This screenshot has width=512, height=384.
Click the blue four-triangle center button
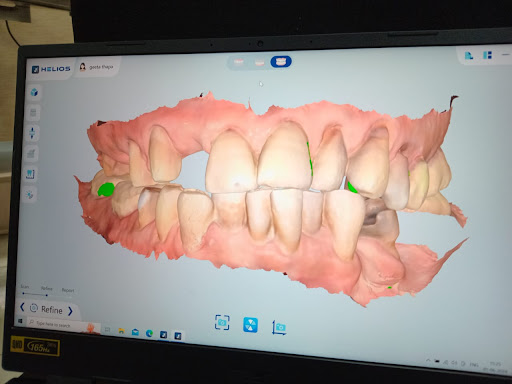click(x=250, y=325)
